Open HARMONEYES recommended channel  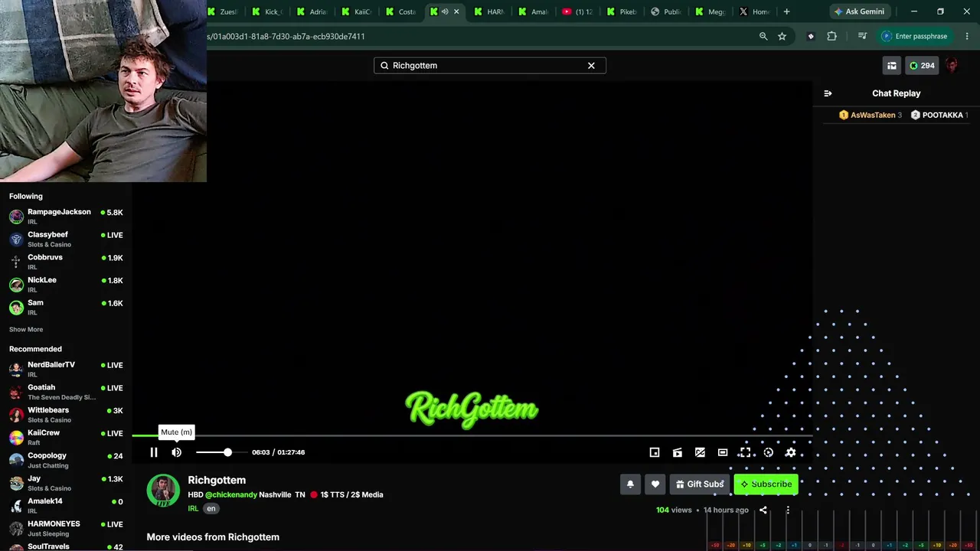click(66, 529)
